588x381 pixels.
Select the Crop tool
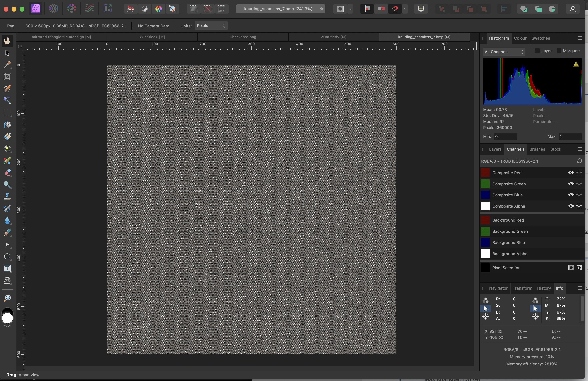[x=7, y=77]
